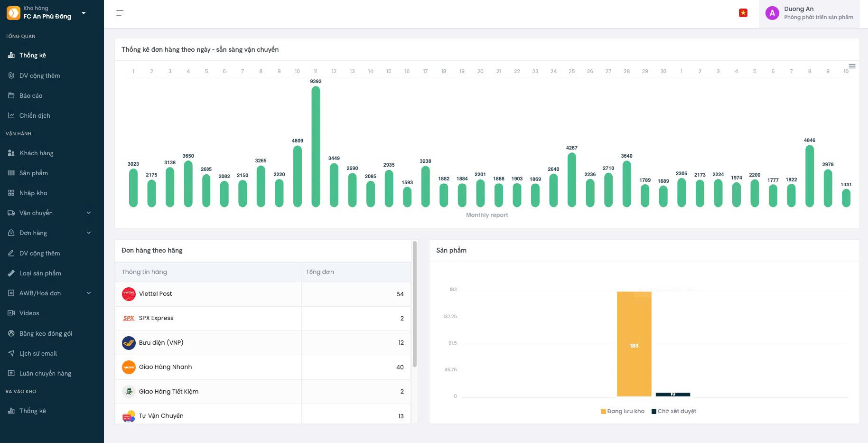Click the Videos camera icon in sidebar
Viewport: 868px width, 443px height.
(x=11, y=313)
